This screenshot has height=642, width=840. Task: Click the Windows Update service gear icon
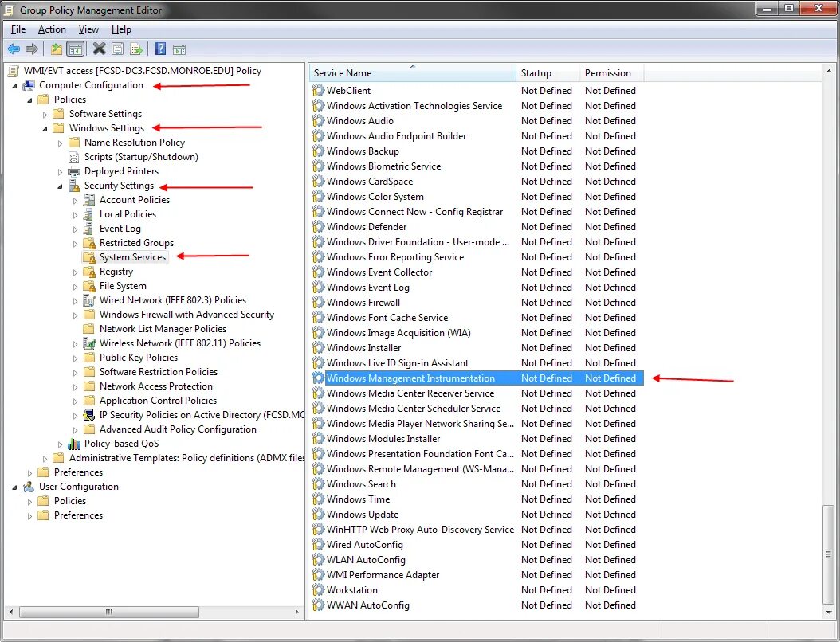(318, 515)
